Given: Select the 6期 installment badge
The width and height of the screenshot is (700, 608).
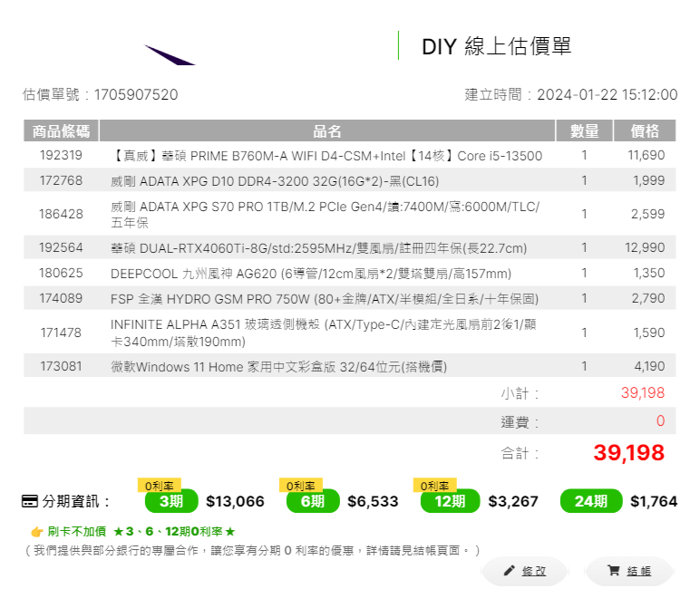Looking at the screenshot, I should (x=313, y=501).
